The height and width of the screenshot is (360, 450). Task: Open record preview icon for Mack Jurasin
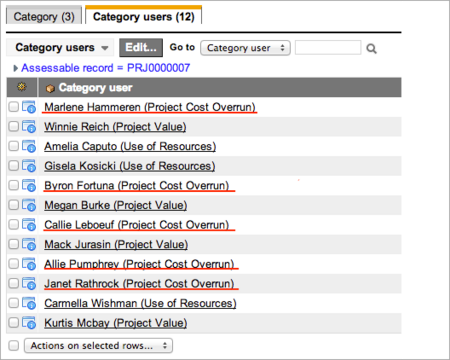(29, 245)
